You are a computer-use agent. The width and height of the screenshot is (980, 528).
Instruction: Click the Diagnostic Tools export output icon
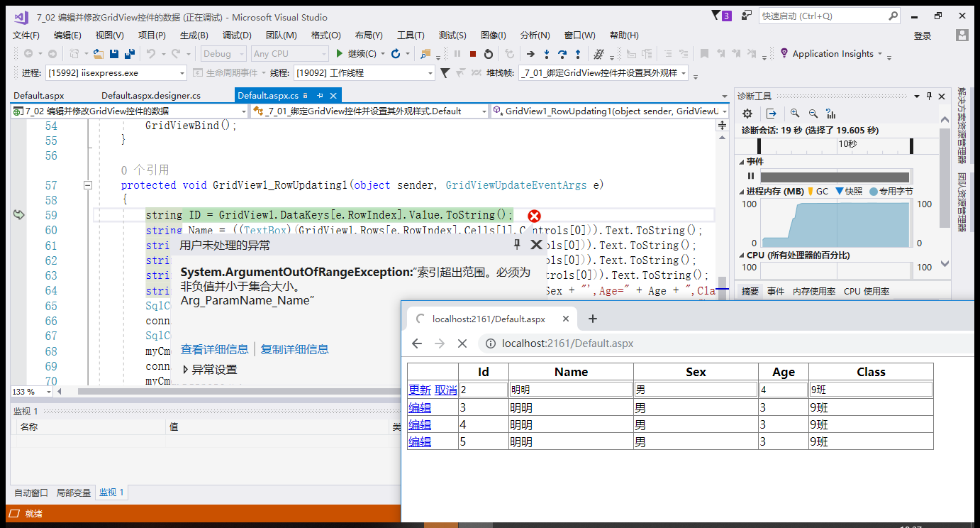(772, 114)
